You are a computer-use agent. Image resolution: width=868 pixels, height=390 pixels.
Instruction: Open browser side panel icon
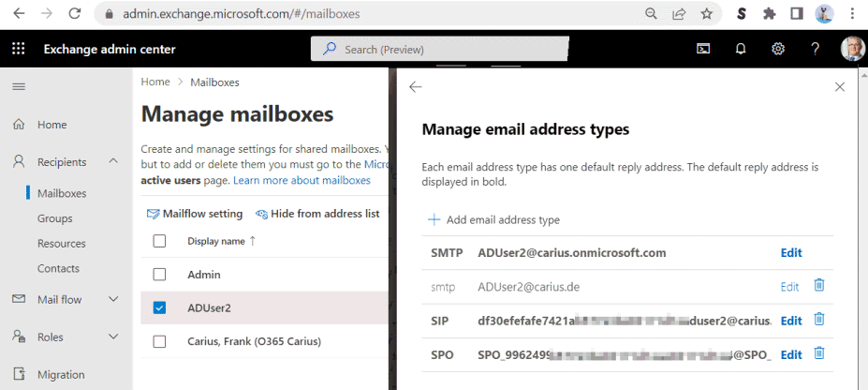(x=797, y=14)
